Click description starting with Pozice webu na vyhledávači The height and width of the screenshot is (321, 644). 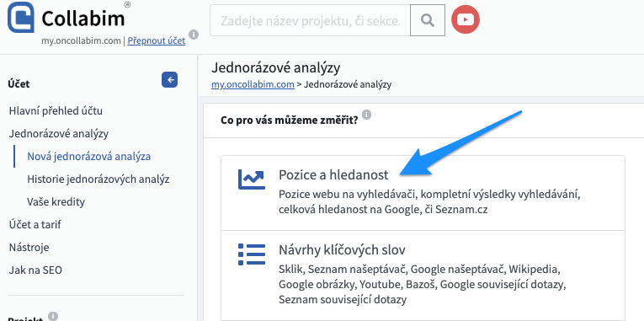pyautogui.click(x=429, y=201)
